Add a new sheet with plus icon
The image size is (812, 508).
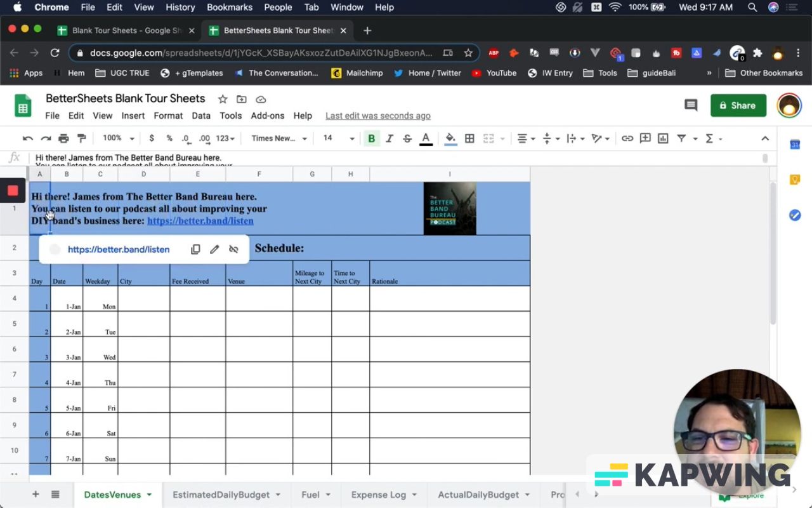(36, 495)
